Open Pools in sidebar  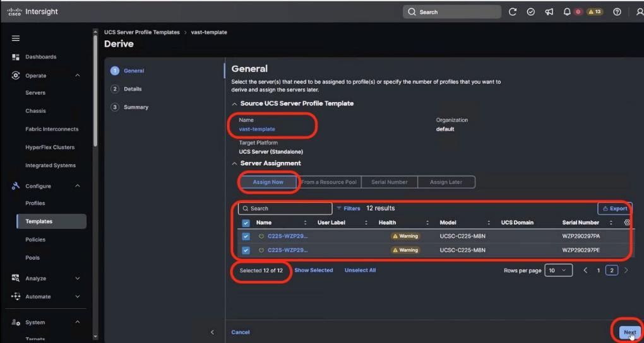click(32, 258)
